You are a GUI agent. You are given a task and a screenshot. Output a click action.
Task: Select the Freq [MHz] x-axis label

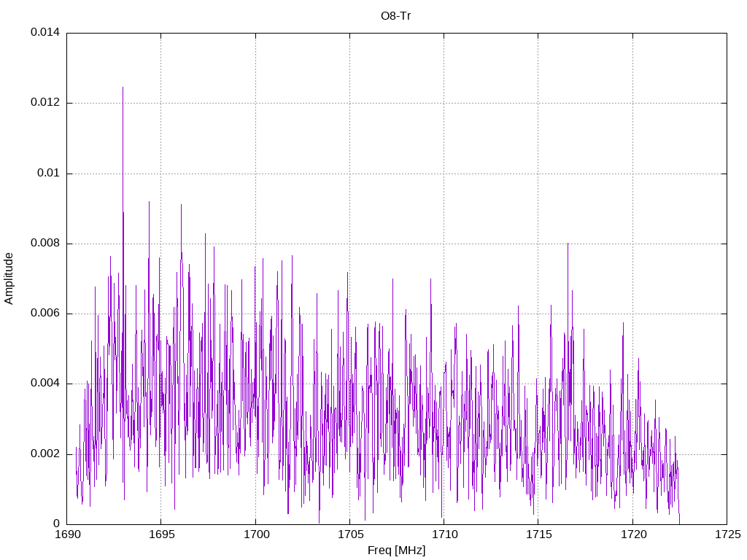tap(396, 551)
